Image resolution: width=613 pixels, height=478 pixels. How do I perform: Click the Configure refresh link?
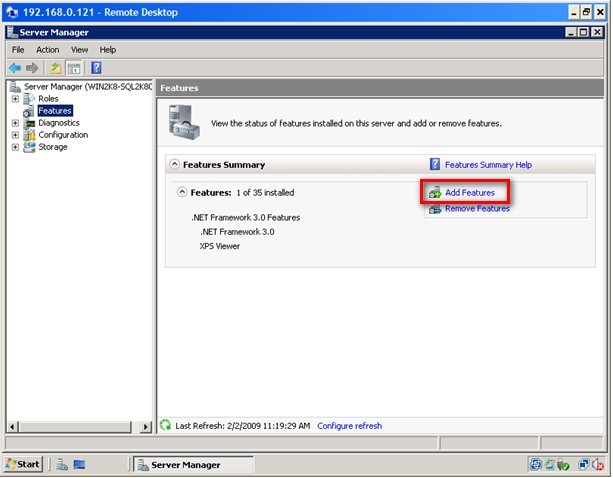click(350, 426)
